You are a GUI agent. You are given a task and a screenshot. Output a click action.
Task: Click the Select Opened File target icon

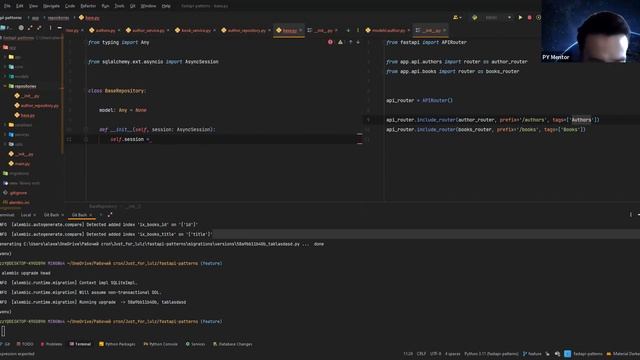point(21,28)
